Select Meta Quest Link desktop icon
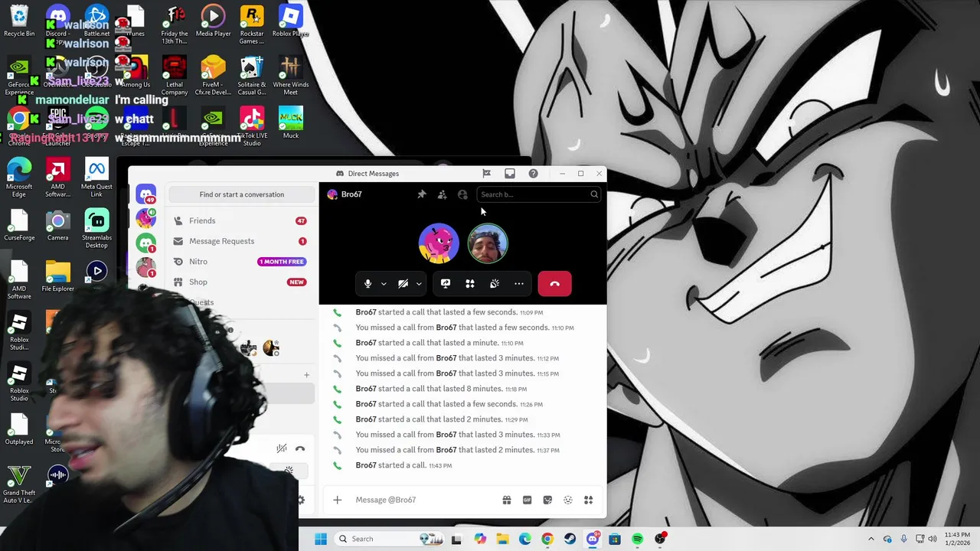The image size is (980, 551). pyautogui.click(x=96, y=178)
